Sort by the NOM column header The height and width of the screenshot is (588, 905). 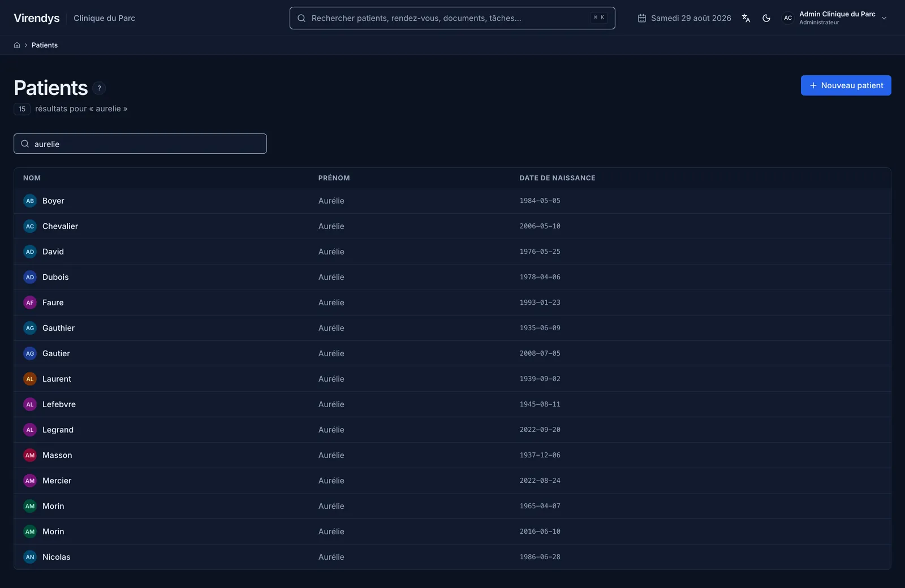click(x=32, y=178)
